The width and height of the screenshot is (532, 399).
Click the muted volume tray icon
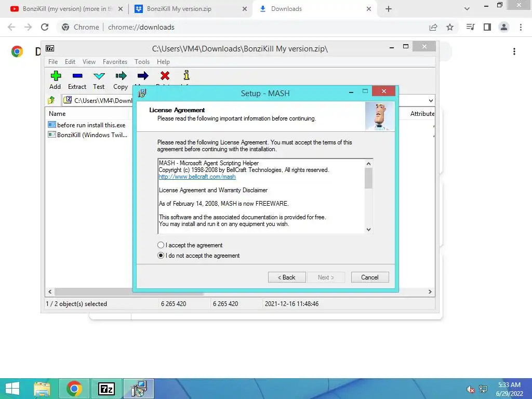tap(470, 389)
